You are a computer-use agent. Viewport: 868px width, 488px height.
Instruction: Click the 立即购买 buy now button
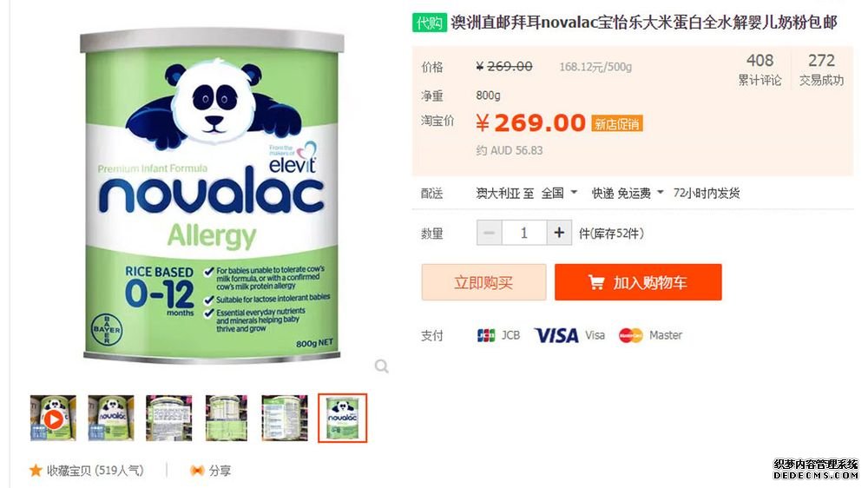[x=483, y=282]
